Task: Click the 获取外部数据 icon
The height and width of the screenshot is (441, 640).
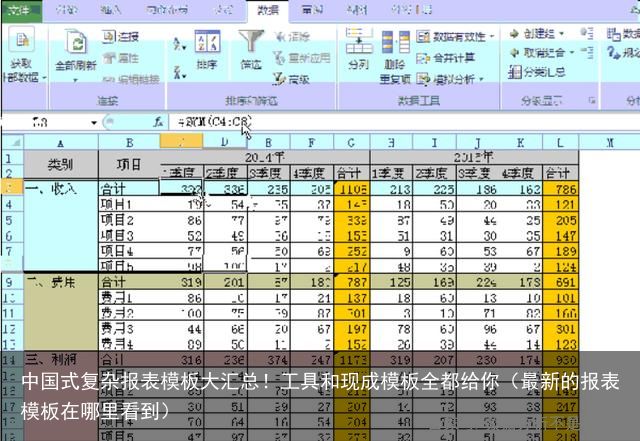Action: coord(22,40)
